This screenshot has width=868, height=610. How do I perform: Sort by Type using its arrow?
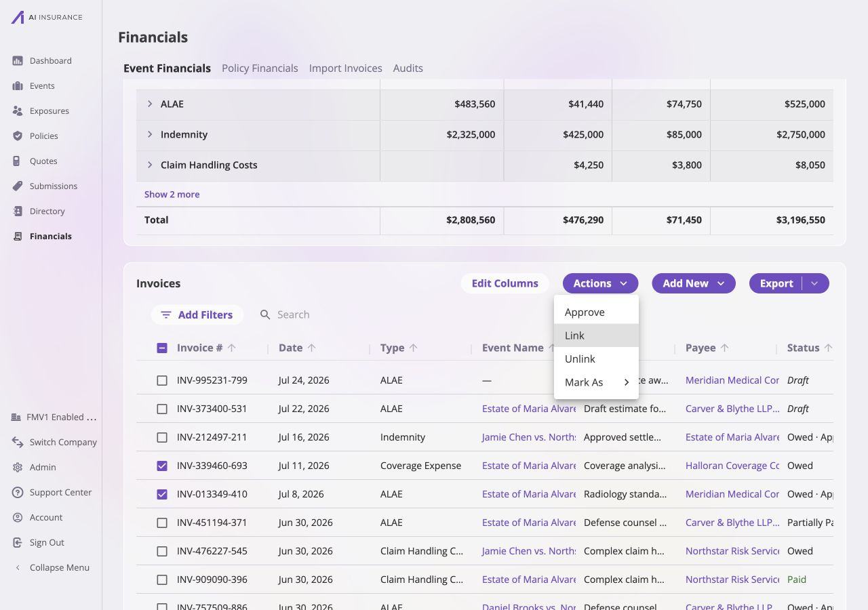click(x=414, y=348)
